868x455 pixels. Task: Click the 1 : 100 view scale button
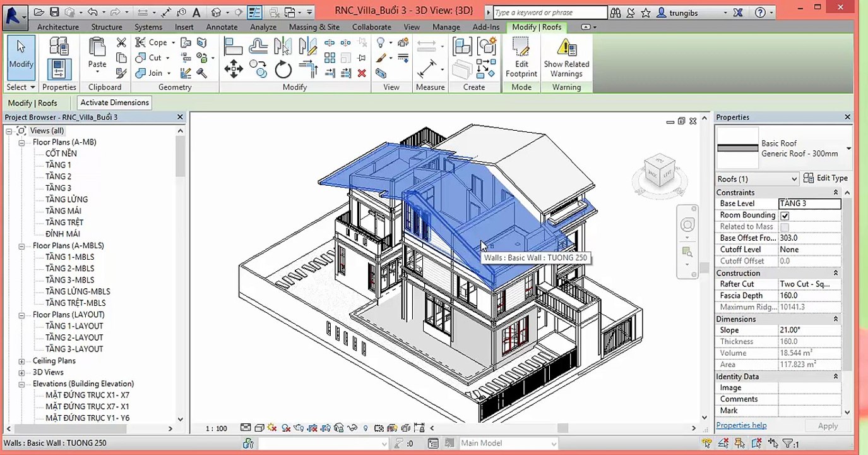point(216,428)
